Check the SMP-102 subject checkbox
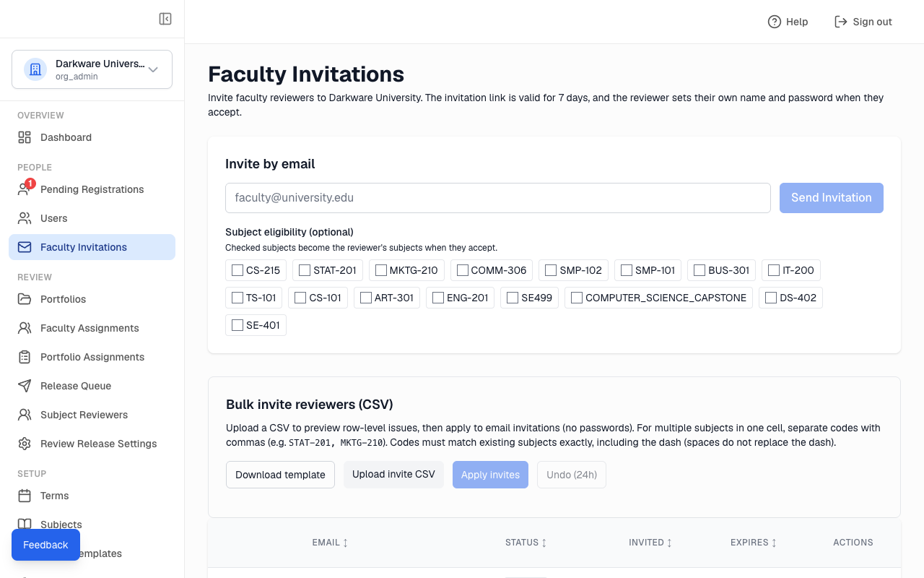 551,270
